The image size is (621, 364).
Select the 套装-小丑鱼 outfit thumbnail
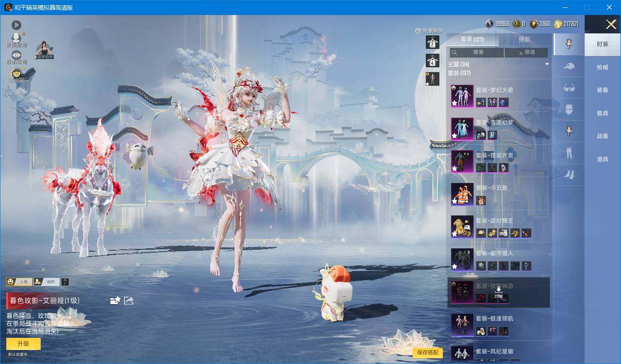pyautogui.click(x=462, y=194)
